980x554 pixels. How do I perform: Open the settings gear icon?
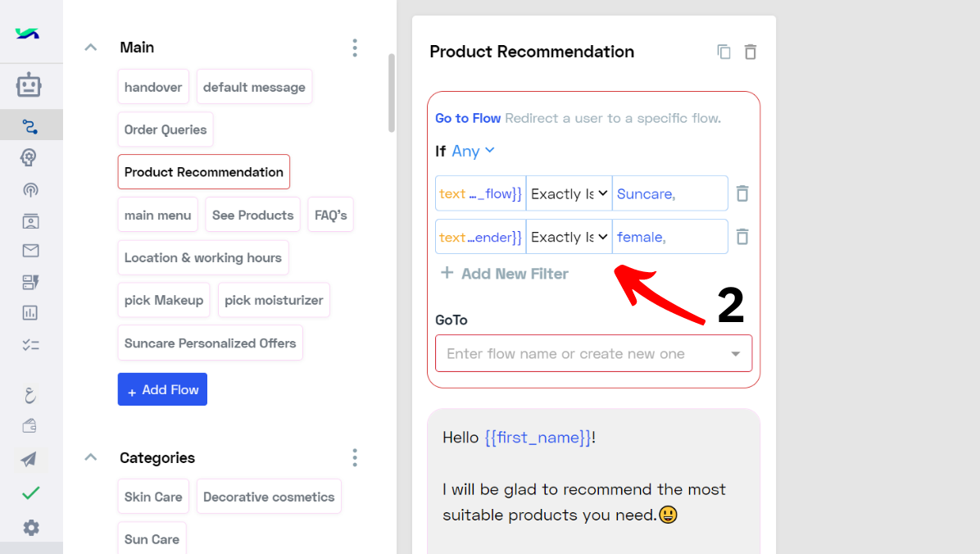(30, 528)
